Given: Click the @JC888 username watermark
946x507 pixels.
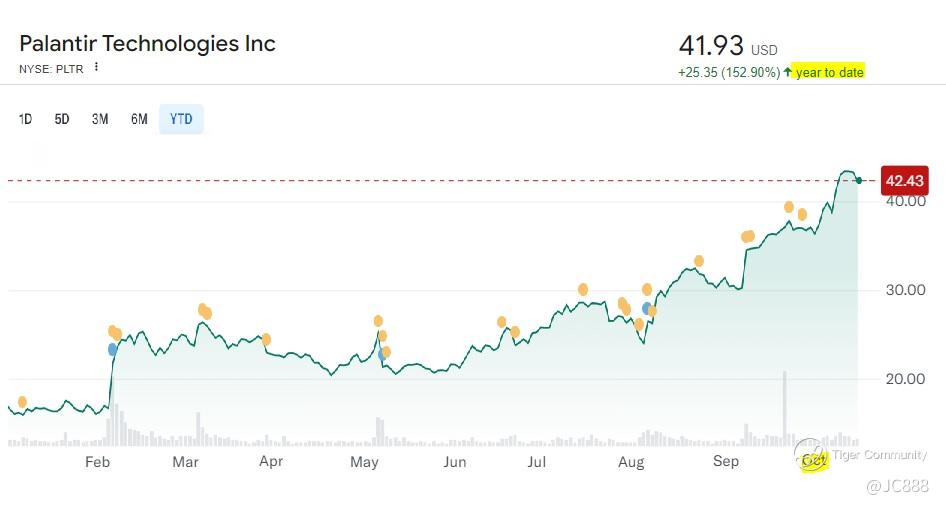Looking at the screenshot, I should (x=897, y=486).
